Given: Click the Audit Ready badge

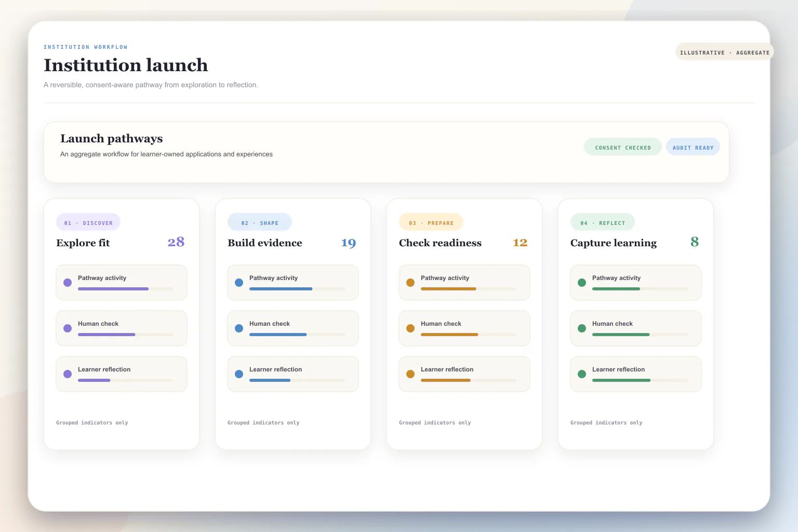Looking at the screenshot, I should pyautogui.click(x=693, y=147).
